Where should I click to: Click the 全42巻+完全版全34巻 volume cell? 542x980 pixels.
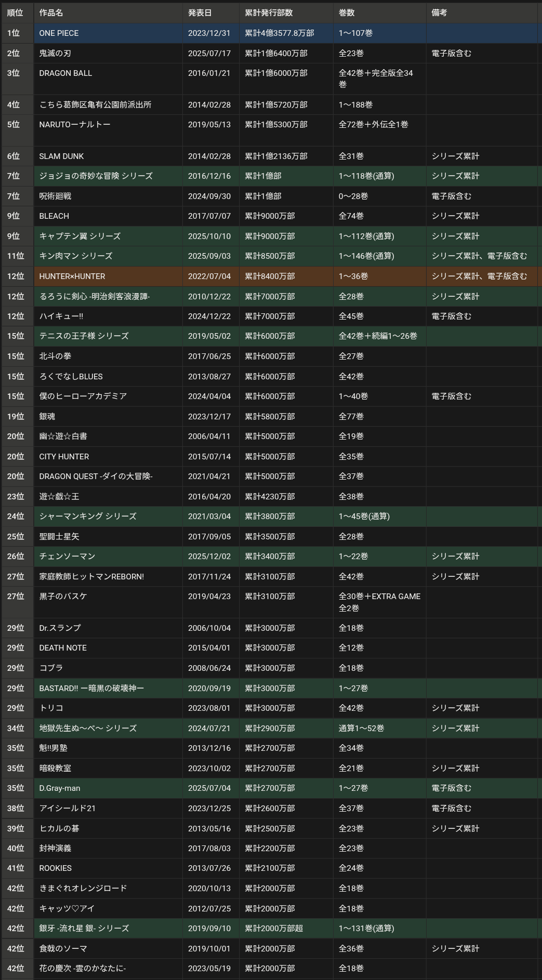380,78
